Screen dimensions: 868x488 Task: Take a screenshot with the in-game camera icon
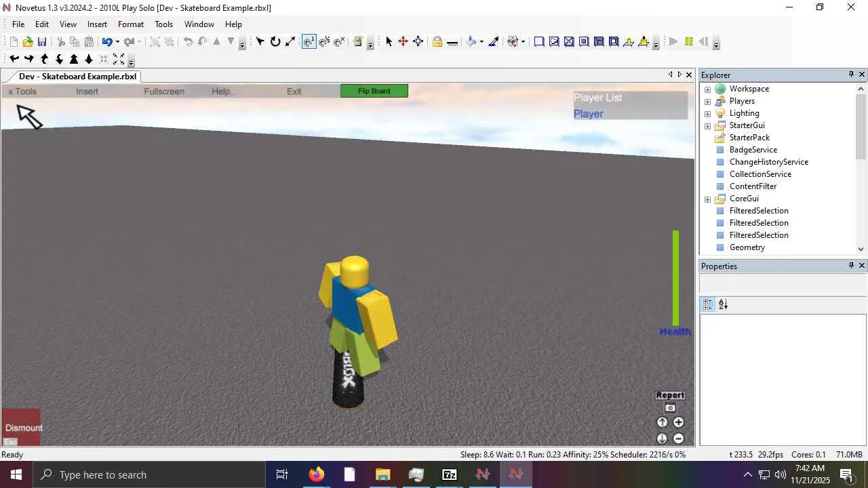click(670, 408)
